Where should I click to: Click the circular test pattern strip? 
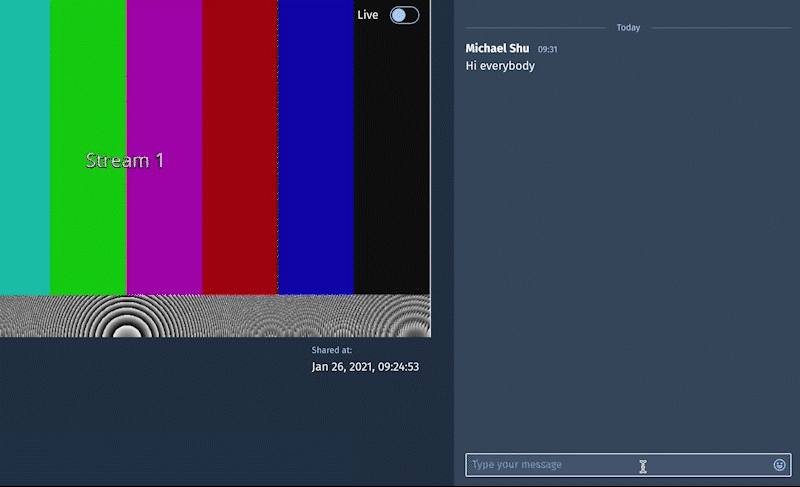click(215, 316)
